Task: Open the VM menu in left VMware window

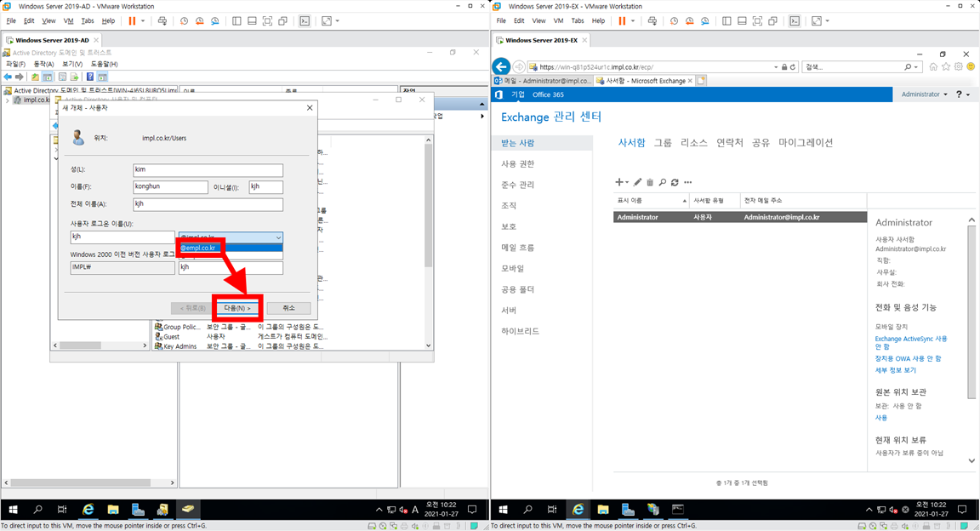Action: tap(68, 20)
